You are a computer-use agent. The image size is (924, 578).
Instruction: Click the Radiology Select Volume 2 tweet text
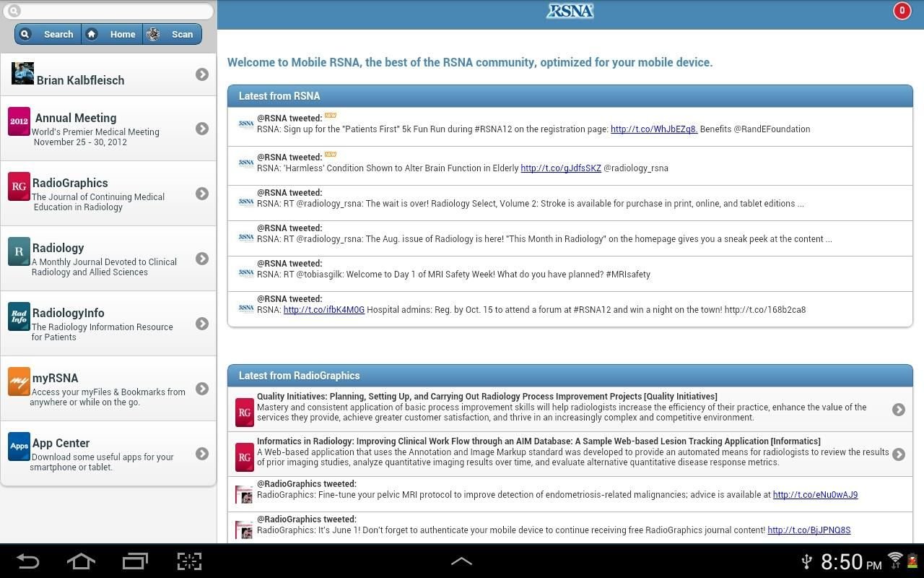coord(531,204)
